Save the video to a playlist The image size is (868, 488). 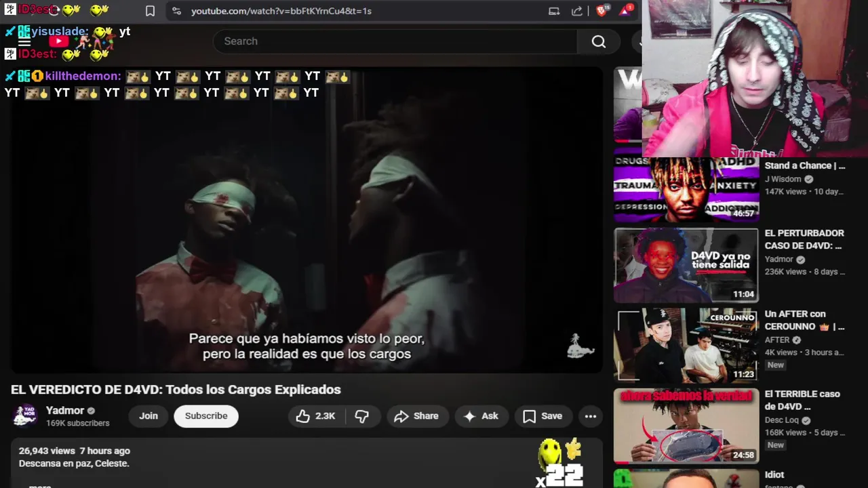[542, 416]
